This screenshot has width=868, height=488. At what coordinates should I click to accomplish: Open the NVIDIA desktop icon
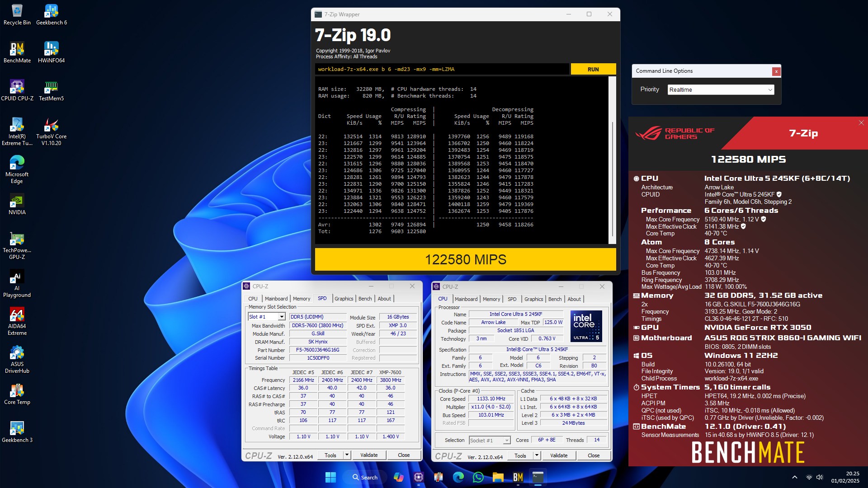tap(17, 204)
